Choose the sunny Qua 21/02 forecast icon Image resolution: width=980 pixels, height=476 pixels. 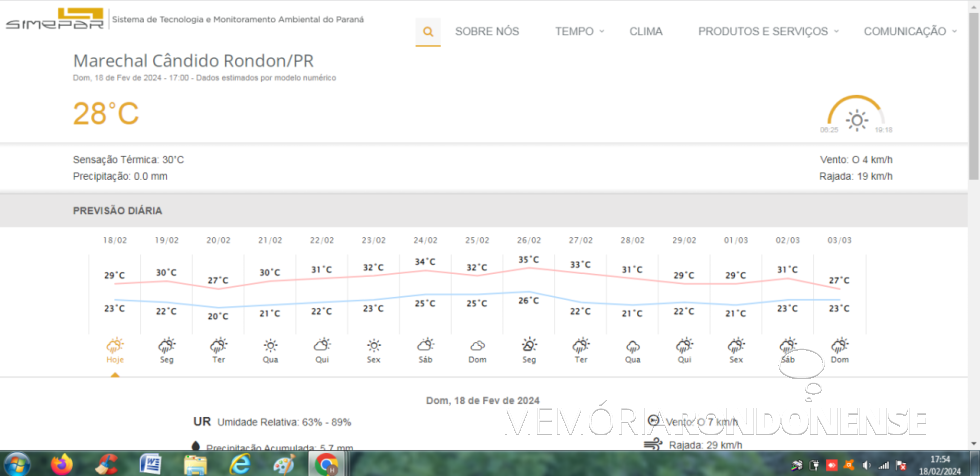[270, 345]
